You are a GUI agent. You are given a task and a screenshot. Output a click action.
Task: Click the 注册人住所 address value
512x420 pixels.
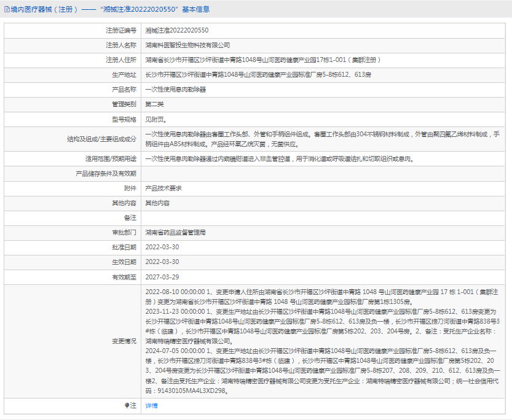tap(263, 60)
